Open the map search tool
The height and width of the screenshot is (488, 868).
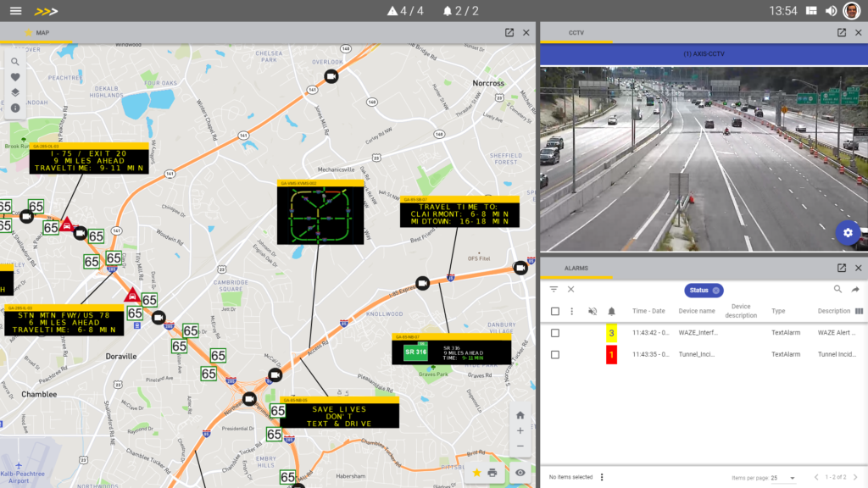(16, 61)
